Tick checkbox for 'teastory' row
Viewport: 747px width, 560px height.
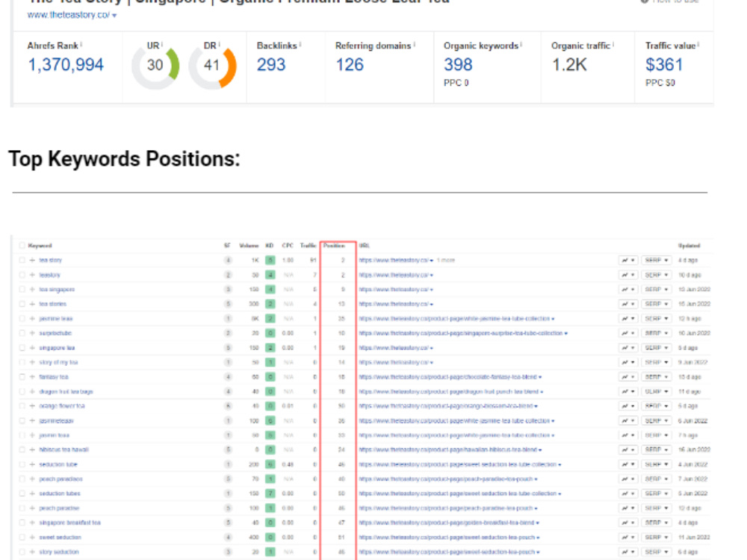[x=22, y=275]
